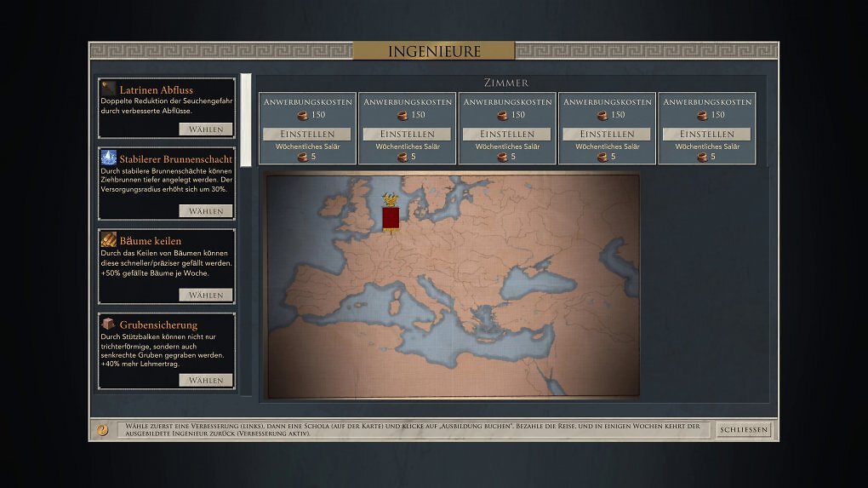Choose Latrinen Abfluss with its Wählen button
Screen dimensions: 868x488
click(x=206, y=129)
